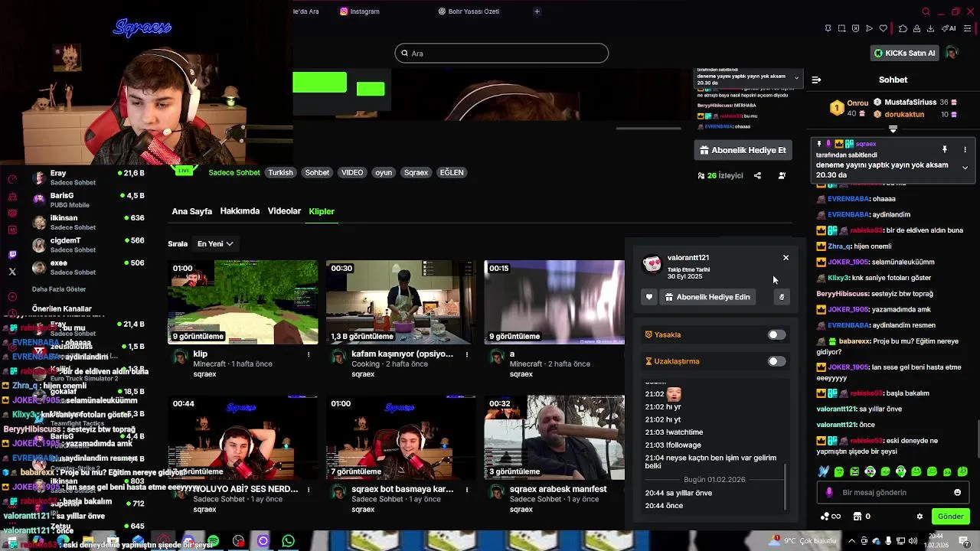The width and height of the screenshot is (980, 551).
Task: Switch to the Ana Sayfa tab
Action: coord(191,211)
